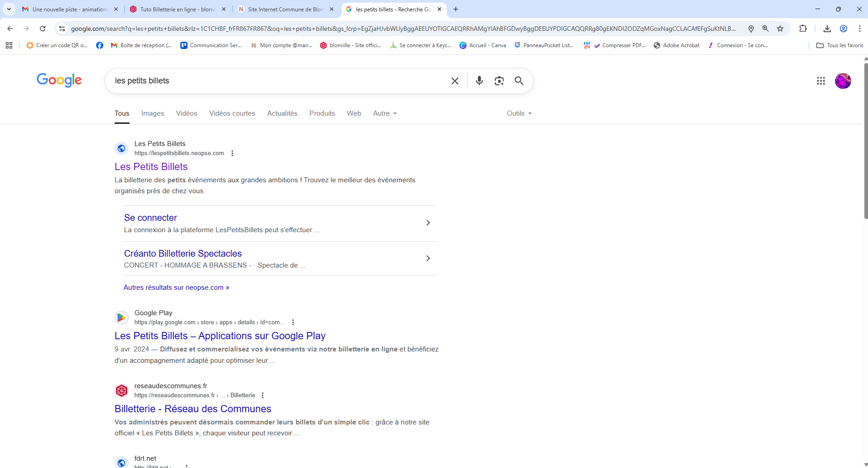The image size is (868, 468).
Task: Open PanneauPocket List... bookmark
Action: [x=544, y=45]
